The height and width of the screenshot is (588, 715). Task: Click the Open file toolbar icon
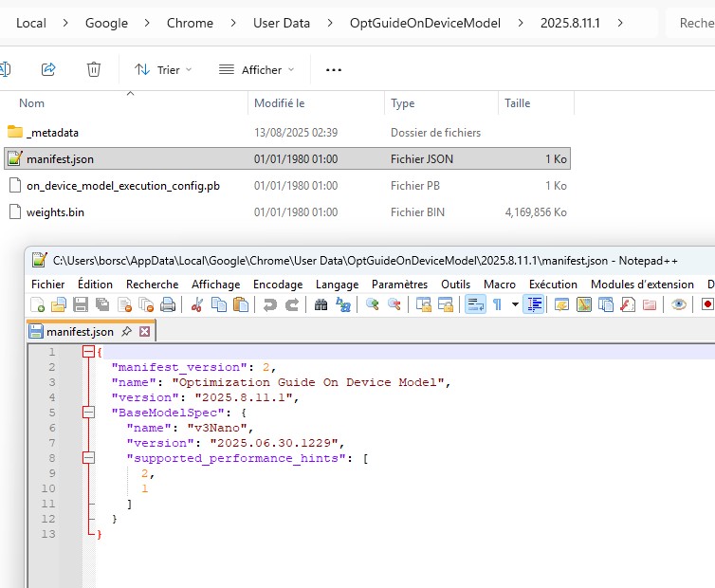click(59, 304)
